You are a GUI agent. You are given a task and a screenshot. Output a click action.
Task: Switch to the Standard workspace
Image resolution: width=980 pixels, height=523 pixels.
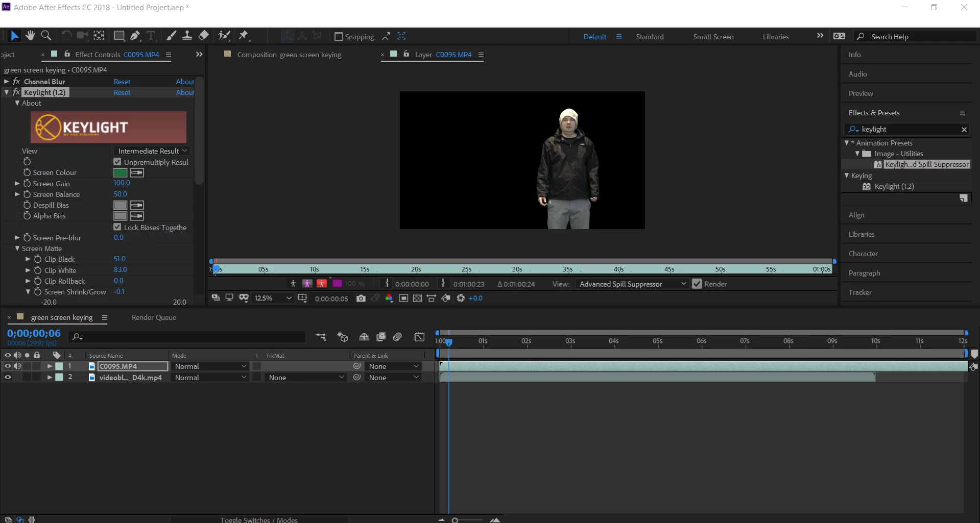650,37
